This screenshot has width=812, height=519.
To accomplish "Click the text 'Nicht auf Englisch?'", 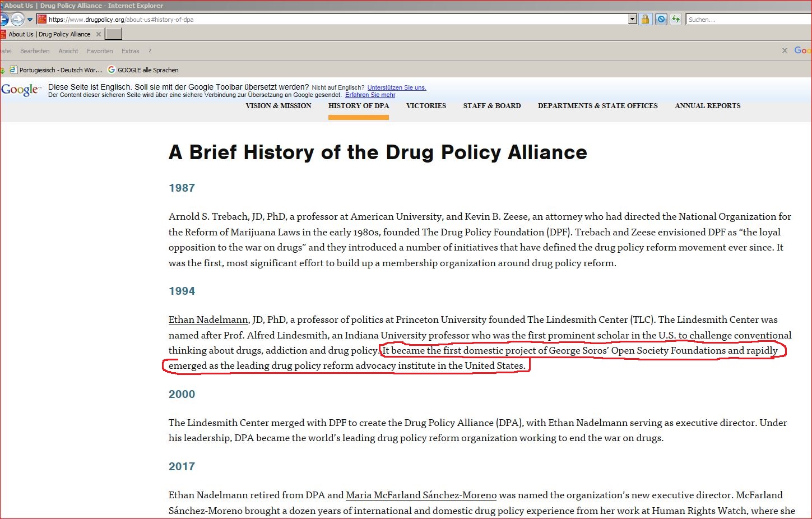I will [338, 87].
